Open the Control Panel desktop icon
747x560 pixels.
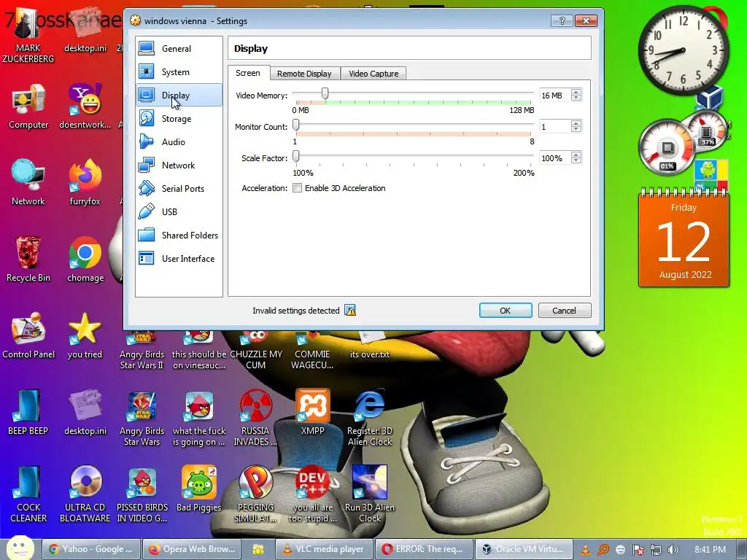tap(28, 335)
